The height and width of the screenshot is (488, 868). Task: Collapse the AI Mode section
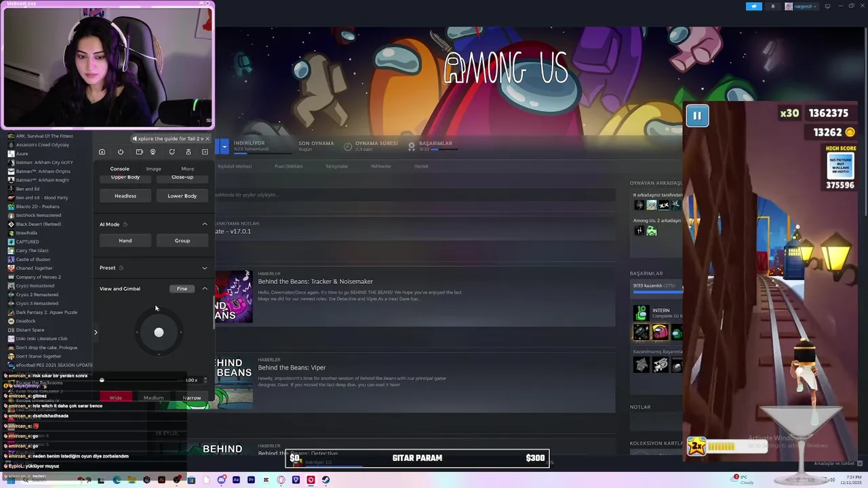point(205,224)
